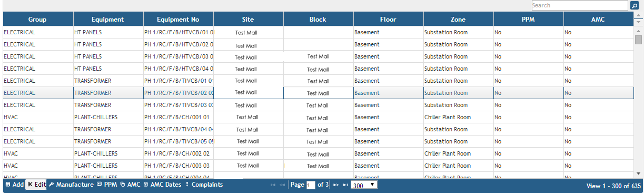Image resolution: width=644 pixels, height=193 pixels.
Task: Click the search magnifier icon
Action: click(x=635, y=5)
